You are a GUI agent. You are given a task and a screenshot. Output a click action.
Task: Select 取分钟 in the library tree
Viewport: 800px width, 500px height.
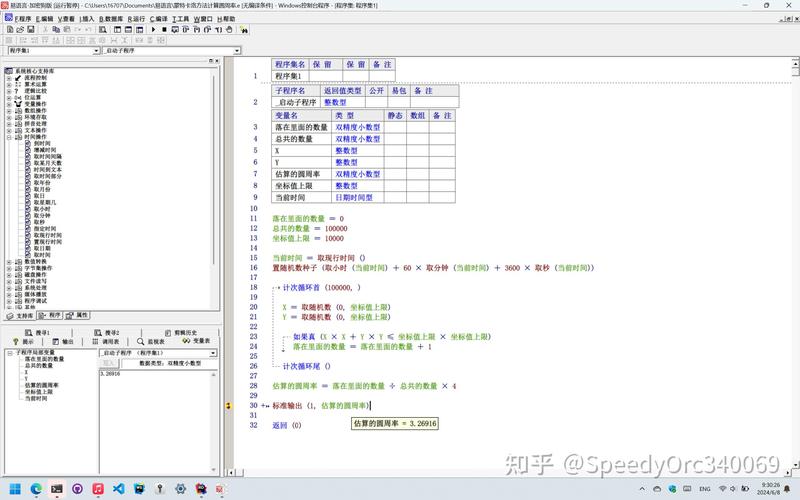click(42, 215)
